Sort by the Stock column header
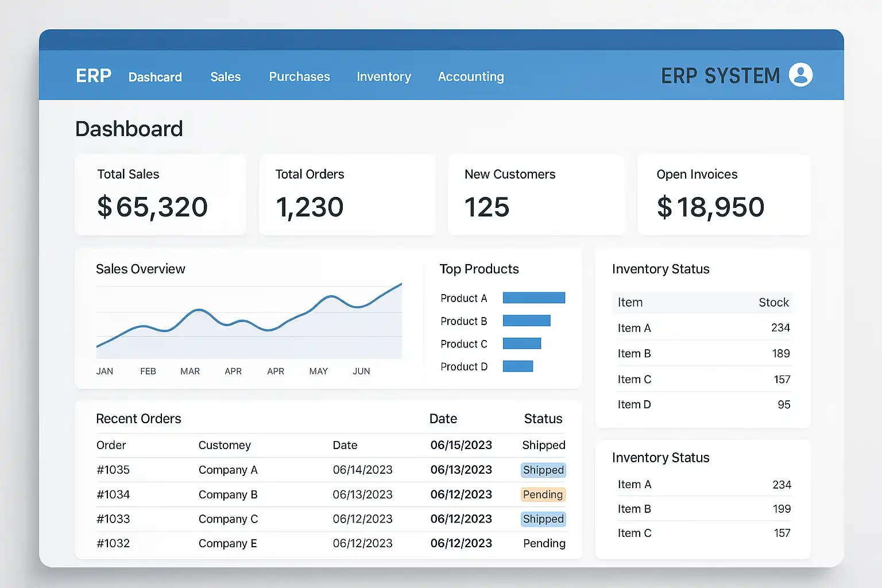 coord(773,303)
